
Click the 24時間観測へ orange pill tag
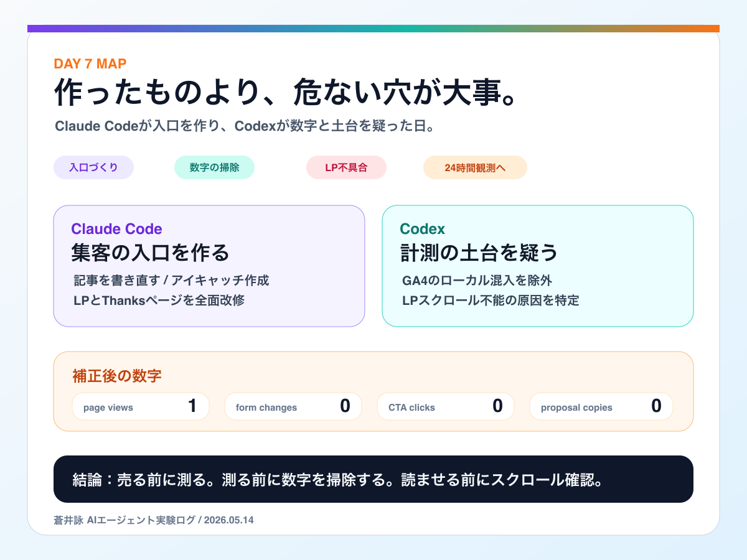[x=475, y=167]
